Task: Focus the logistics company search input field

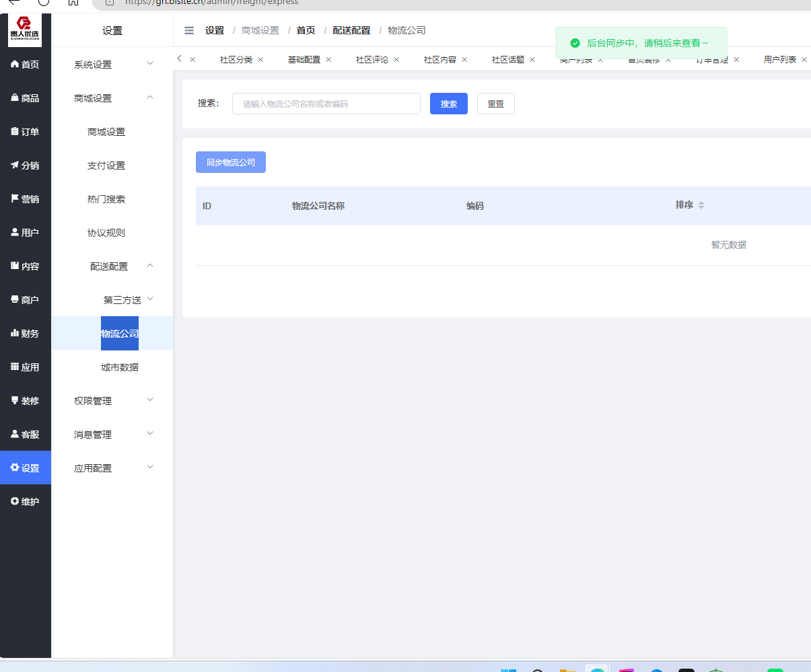Action: 326,104
